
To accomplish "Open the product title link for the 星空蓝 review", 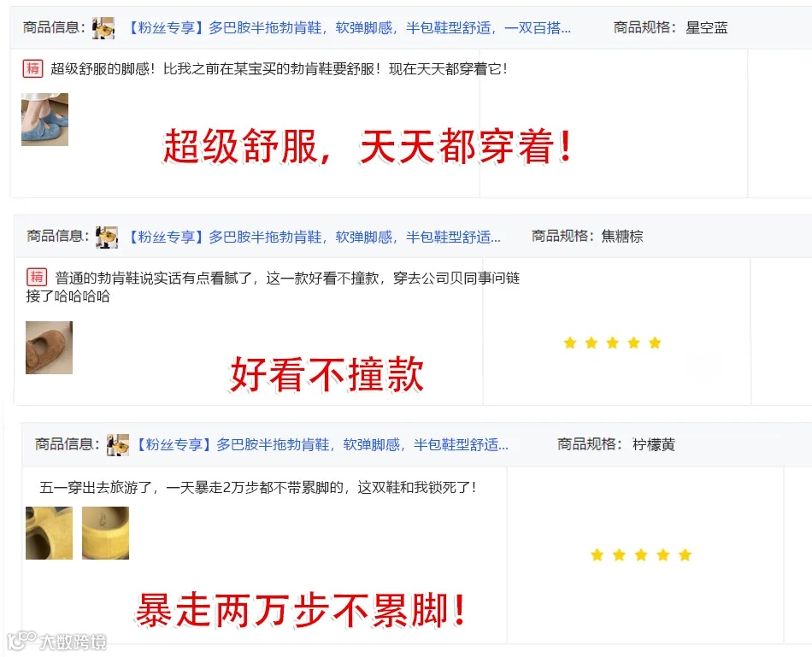I will click(349, 27).
